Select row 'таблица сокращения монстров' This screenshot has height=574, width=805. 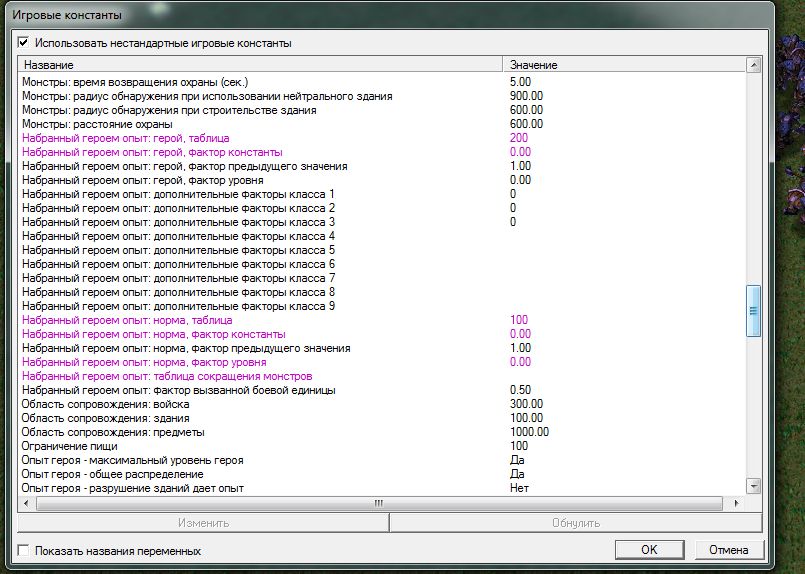[x=382, y=376]
